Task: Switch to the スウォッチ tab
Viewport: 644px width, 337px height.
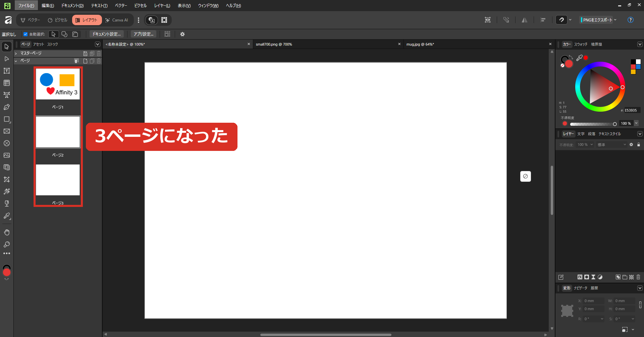Action: pyautogui.click(x=581, y=44)
